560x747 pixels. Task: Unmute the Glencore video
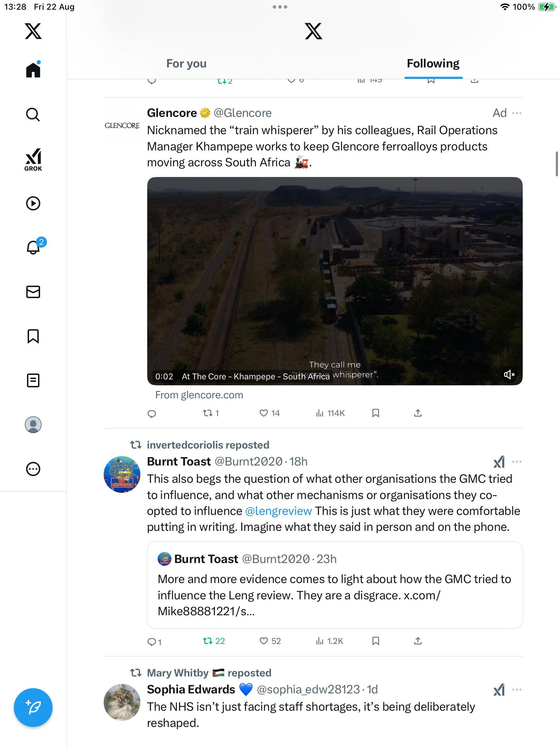tap(509, 375)
